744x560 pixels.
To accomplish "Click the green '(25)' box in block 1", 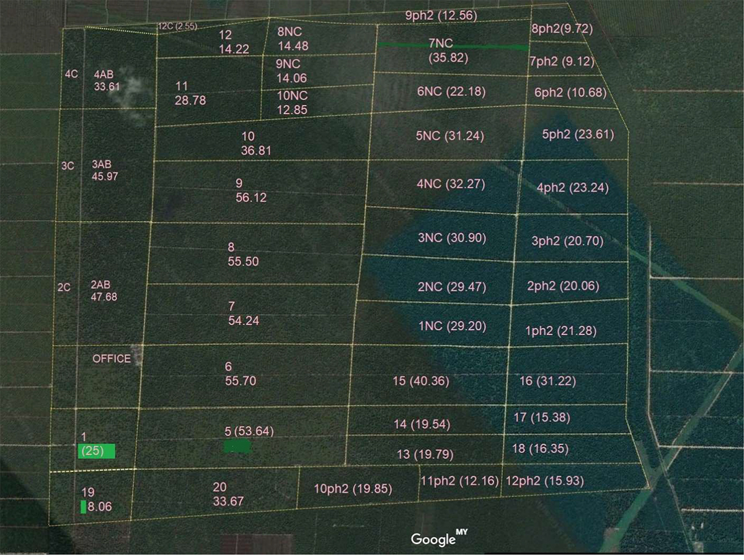I will [97, 451].
